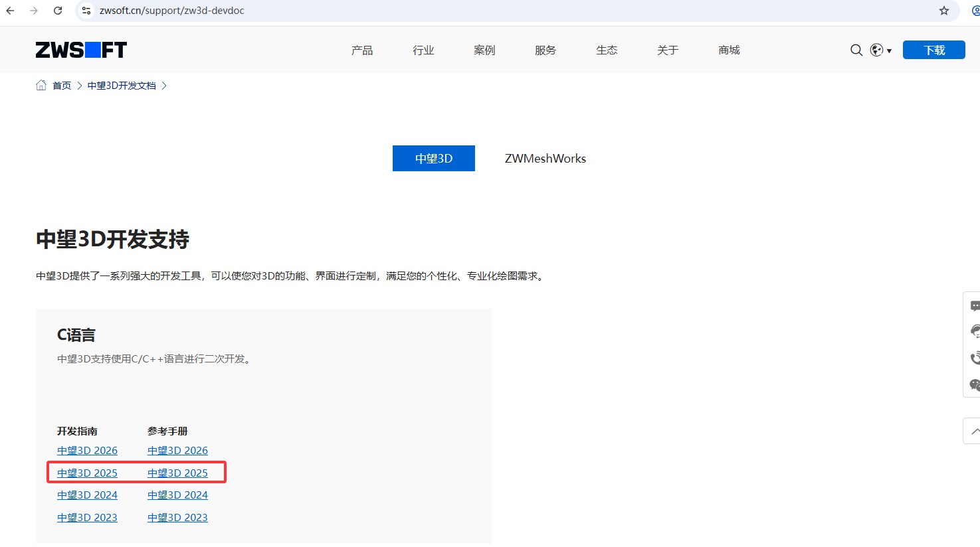Open the 行业 navigation menu
The height and width of the screenshot is (547, 980).
[x=423, y=50]
